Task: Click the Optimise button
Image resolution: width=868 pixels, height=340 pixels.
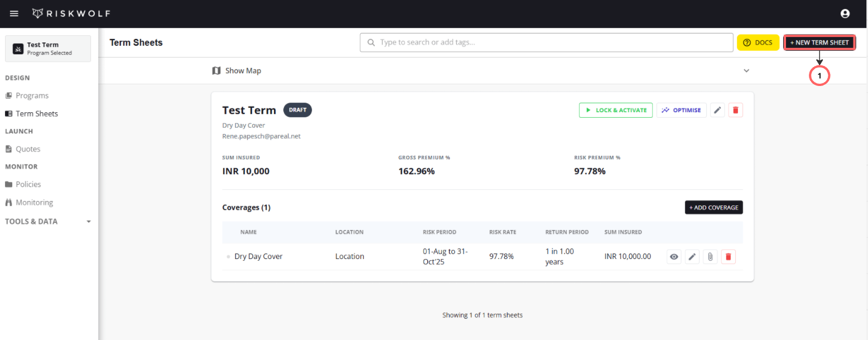Action: 681,110
